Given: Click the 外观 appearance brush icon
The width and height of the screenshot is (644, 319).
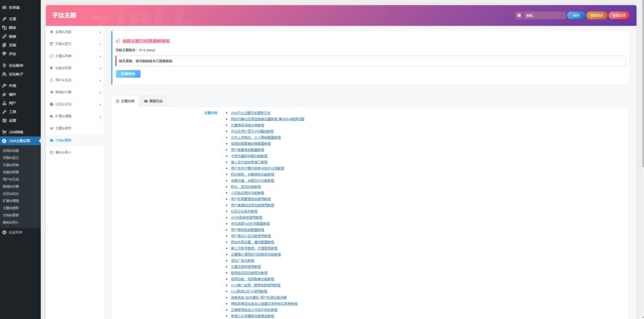Looking at the screenshot, I should 4,85.
